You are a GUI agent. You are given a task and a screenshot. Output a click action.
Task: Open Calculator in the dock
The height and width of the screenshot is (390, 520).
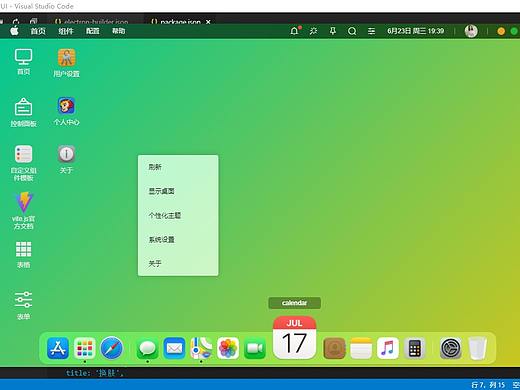coord(415,348)
